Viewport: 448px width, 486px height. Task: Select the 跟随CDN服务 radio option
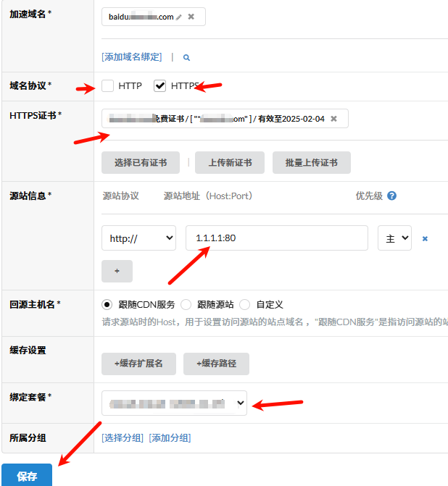[108, 304]
